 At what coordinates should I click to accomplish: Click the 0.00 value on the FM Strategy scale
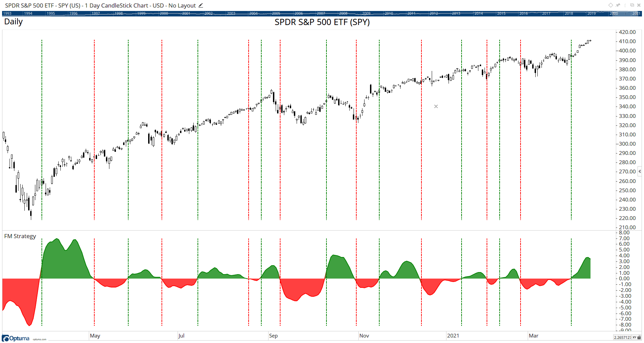point(624,279)
